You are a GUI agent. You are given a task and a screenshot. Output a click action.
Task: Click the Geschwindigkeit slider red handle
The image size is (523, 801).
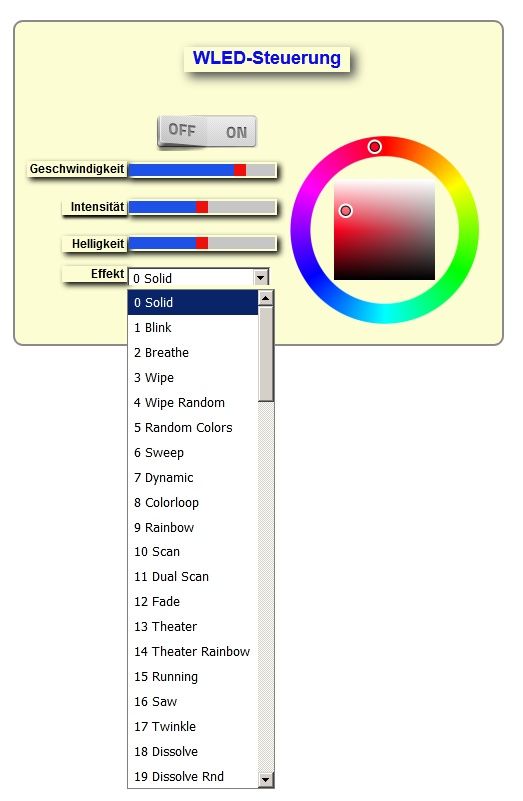(240, 170)
